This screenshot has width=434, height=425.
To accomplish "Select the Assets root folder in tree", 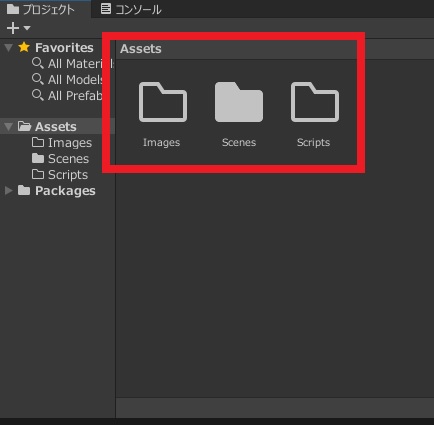I will (x=47, y=126).
